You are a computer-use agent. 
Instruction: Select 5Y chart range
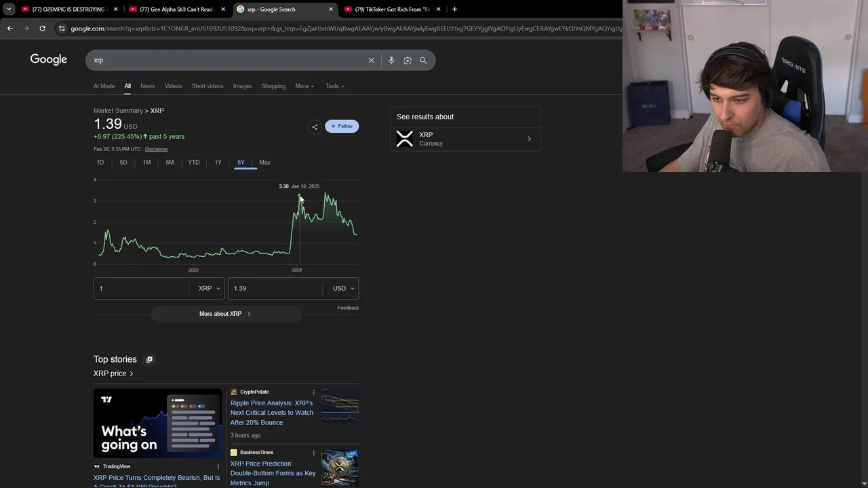[241, 163]
